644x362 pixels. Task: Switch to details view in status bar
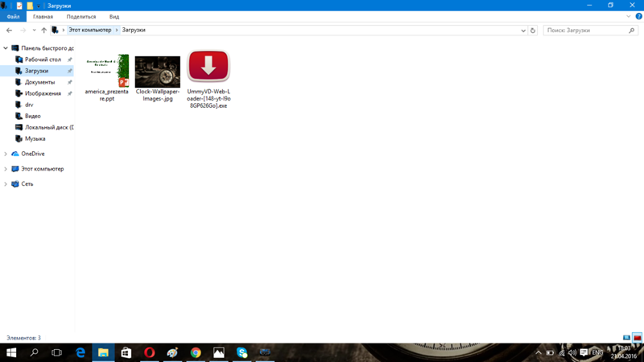point(627,338)
